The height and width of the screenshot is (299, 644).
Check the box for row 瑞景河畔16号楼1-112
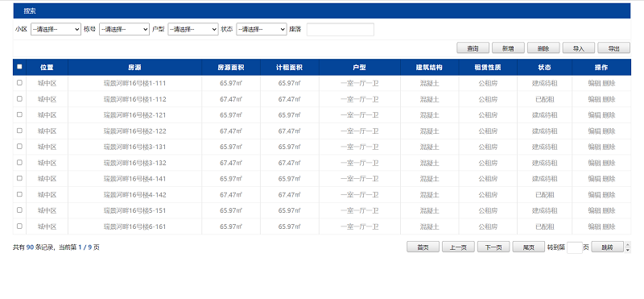[x=19, y=98]
